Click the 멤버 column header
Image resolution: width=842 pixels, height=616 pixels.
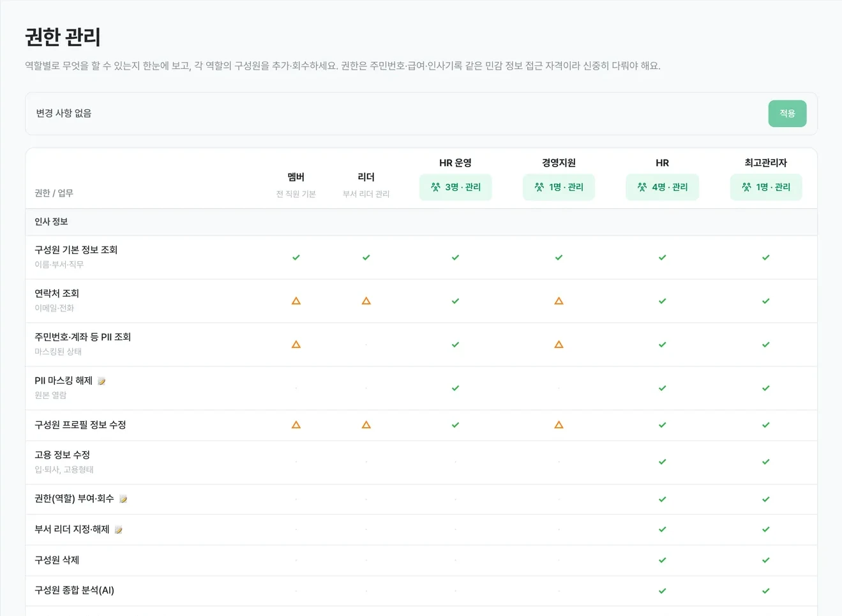296,177
